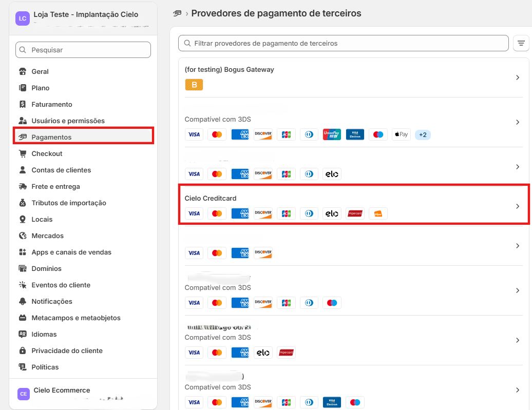
Task: Click the Políticas icon
Action: [x=23, y=367]
